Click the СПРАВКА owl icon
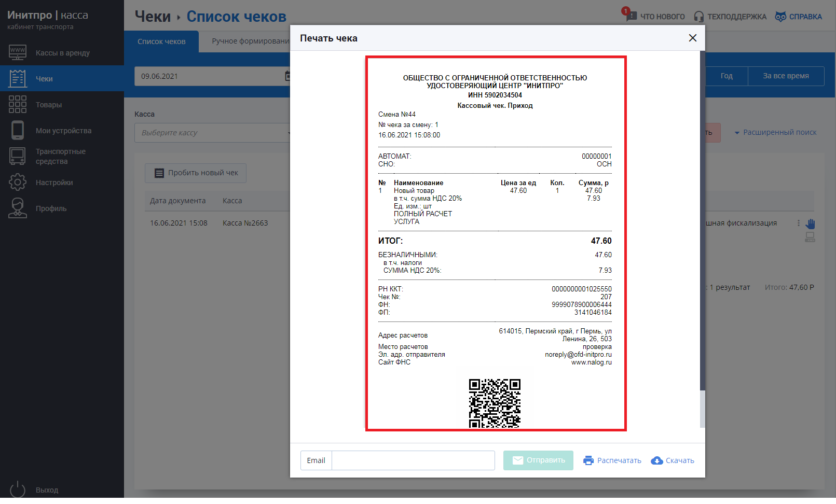 pyautogui.click(x=780, y=17)
